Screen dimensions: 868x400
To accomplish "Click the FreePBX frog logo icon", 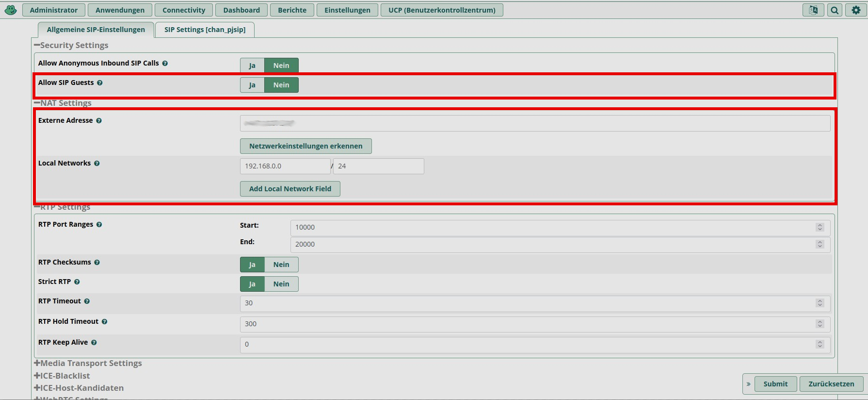I will pos(11,10).
